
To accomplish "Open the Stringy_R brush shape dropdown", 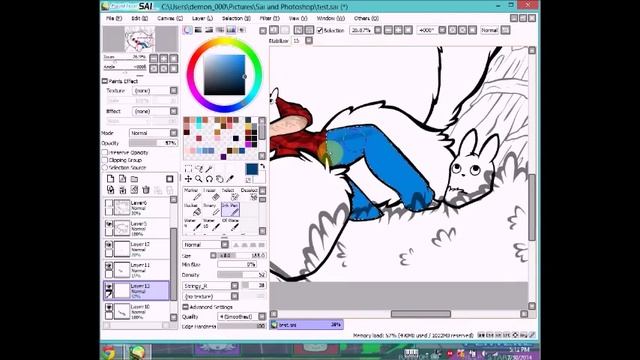I will point(234,286).
